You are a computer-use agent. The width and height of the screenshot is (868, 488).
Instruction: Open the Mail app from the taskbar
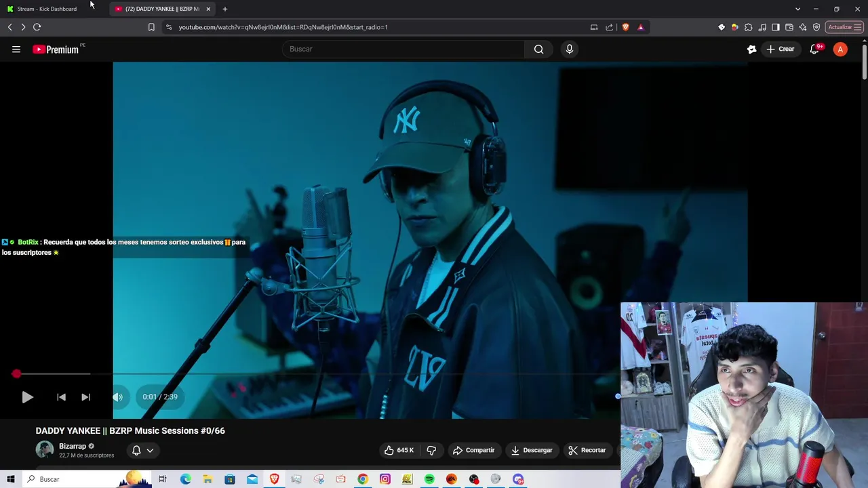(252, 479)
